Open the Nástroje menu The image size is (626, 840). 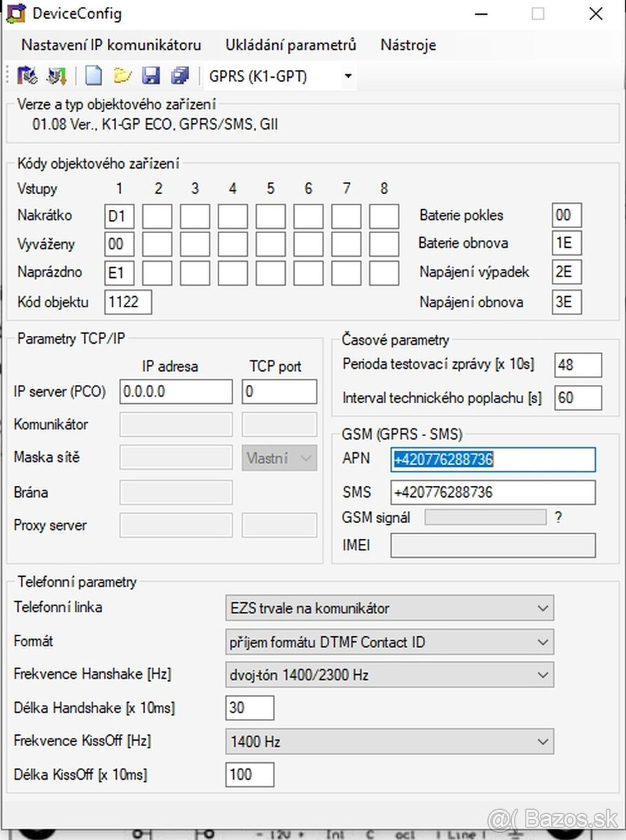click(408, 45)
